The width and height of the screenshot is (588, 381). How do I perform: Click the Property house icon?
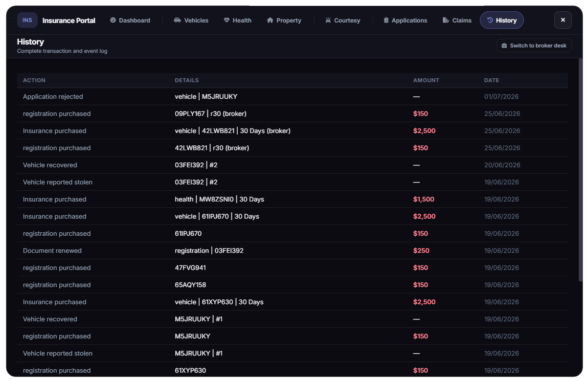[270, 20]
